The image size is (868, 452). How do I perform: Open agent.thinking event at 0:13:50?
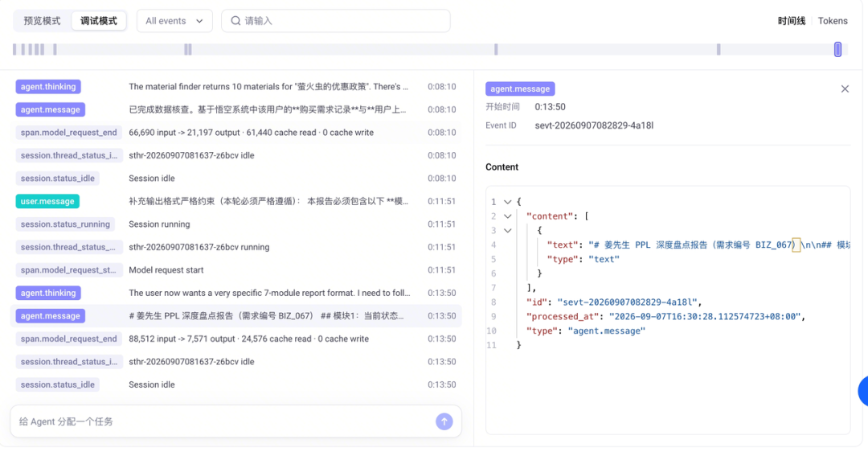click(x=235, y=293)
